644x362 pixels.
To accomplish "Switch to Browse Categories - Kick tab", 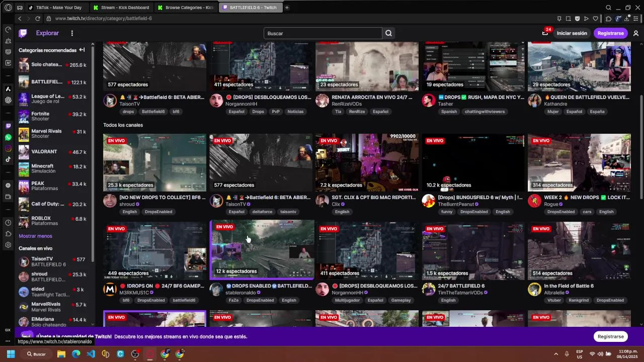I will pos(186,8).
